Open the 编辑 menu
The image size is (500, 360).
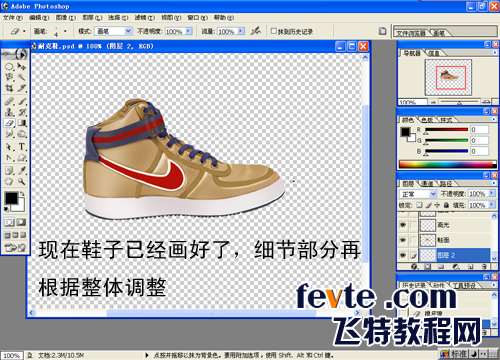coord(39,17)
